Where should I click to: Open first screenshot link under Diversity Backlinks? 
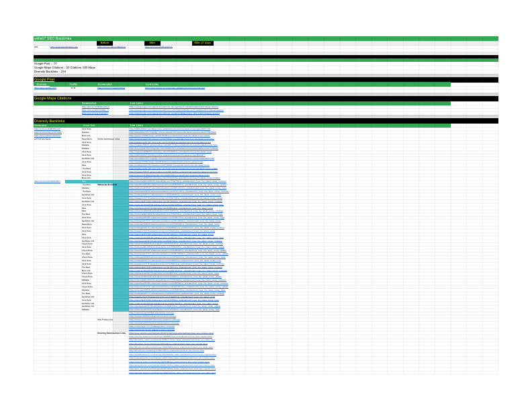(x=47, y=129)
